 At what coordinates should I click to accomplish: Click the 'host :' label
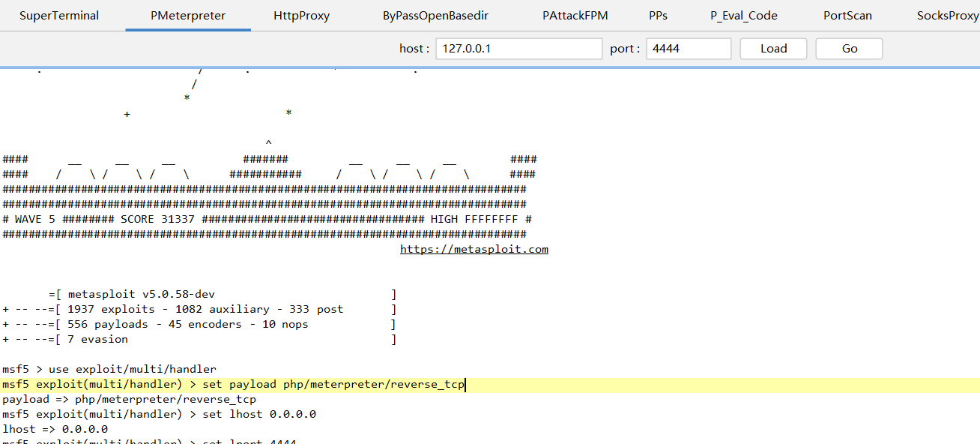coord(414,49)
